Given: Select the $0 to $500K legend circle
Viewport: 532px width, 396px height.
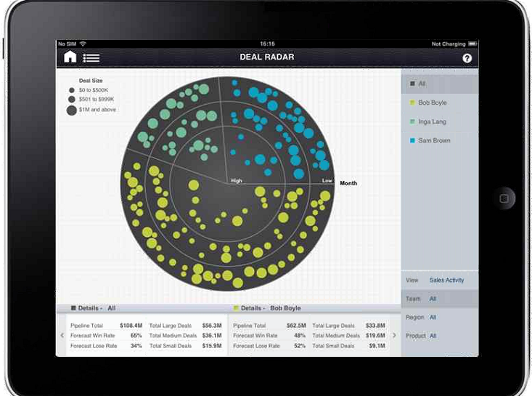Looking at the screenshot, I should click(x=72, y=91).
